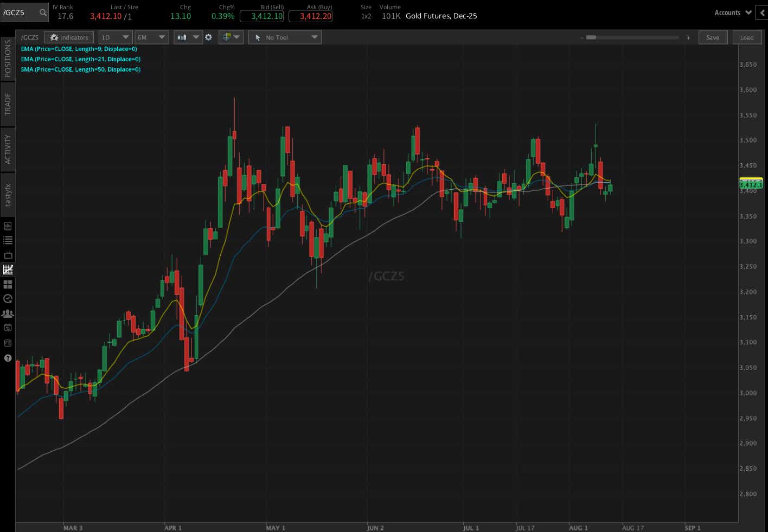Open the calendar back-arrow sidebar icon

tap(8, 328)
